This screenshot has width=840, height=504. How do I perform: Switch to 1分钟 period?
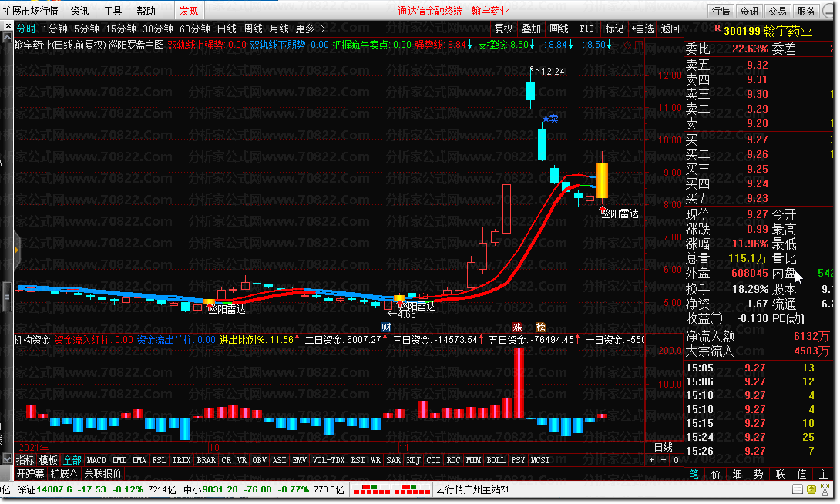(55, 29)
